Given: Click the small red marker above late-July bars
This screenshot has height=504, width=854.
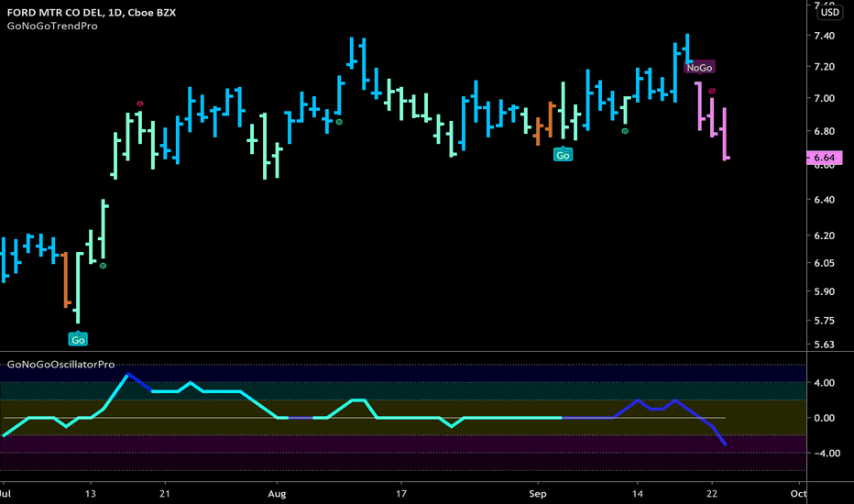Looking at the screenshot, I should [140, 104].
